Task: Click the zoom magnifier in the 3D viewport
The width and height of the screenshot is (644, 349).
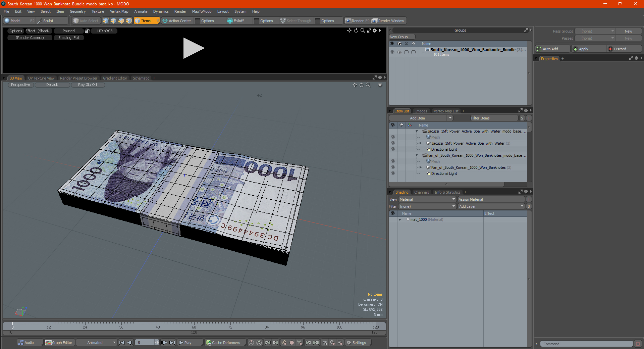Action: [x=368, y=85]
